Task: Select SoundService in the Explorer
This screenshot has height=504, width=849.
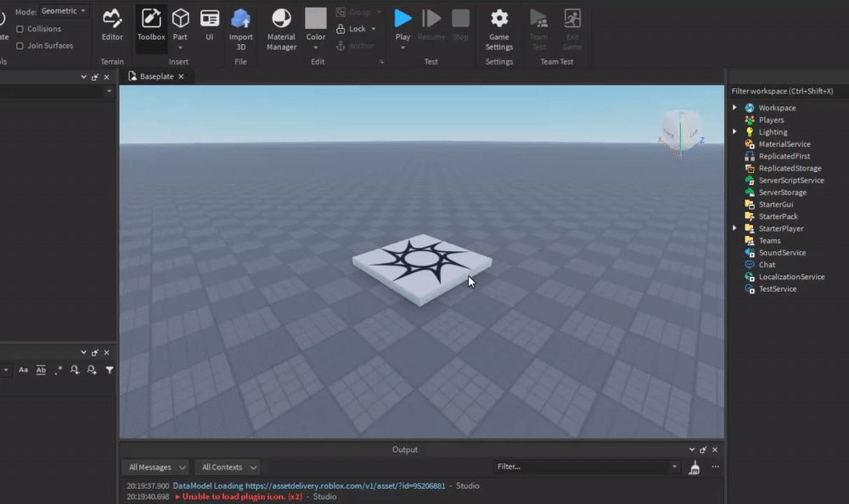Action: (x=782, y=252)
